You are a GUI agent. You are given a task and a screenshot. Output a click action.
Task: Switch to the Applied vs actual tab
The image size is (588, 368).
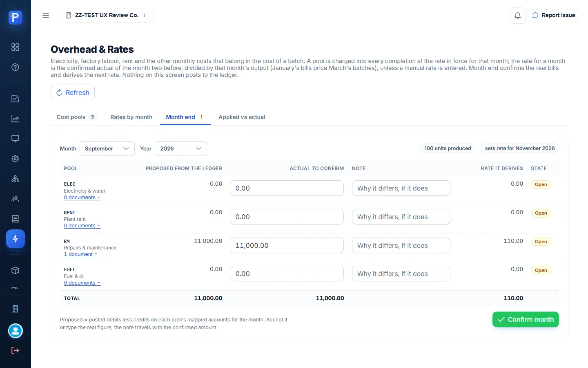tap(242, 117)
